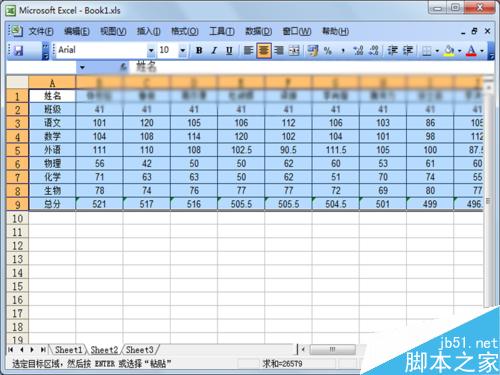The width and height of the screenshot is (500, 375).
Task: Open the 视图(V) menu
Action: tap(113, 31)
